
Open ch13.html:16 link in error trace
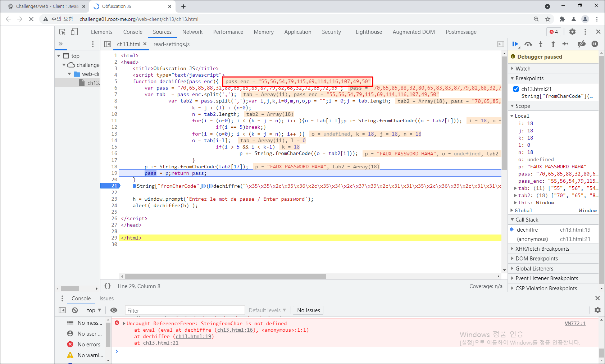[x=235, y=330]
